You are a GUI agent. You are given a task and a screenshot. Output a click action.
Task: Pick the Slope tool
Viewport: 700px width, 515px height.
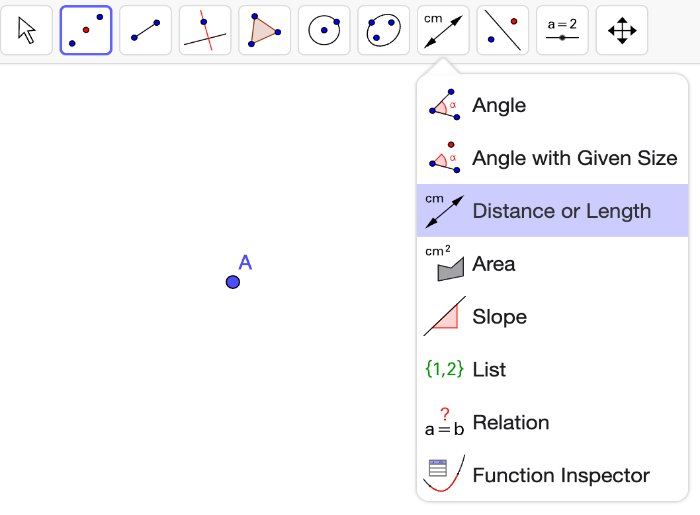(x=552, y=316)
